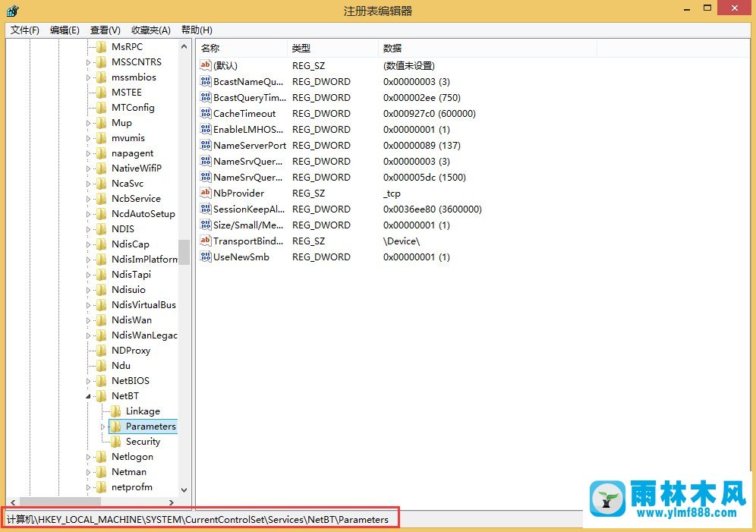The width and height of the screenshot is (756, 532).
Task: Collapse the NetBT tree node
Action: click(88, 396)
